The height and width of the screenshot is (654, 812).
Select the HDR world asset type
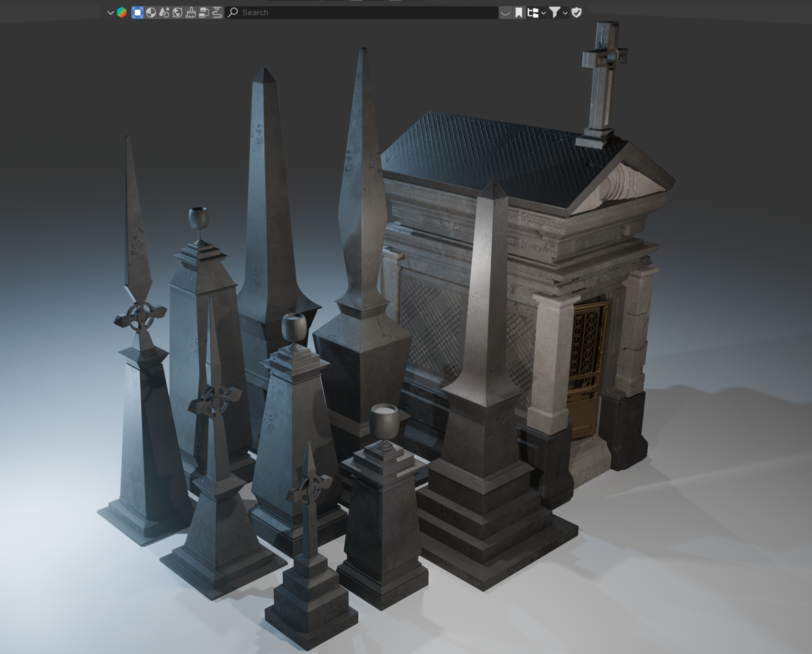coord(177,13)
